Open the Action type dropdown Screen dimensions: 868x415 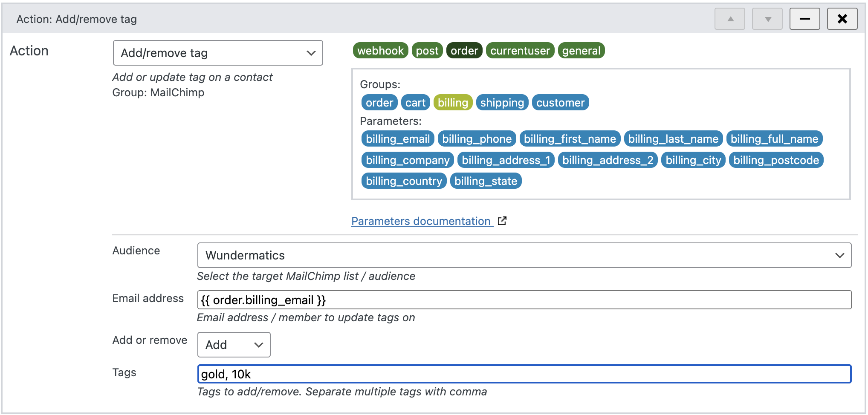click(217, 53)
